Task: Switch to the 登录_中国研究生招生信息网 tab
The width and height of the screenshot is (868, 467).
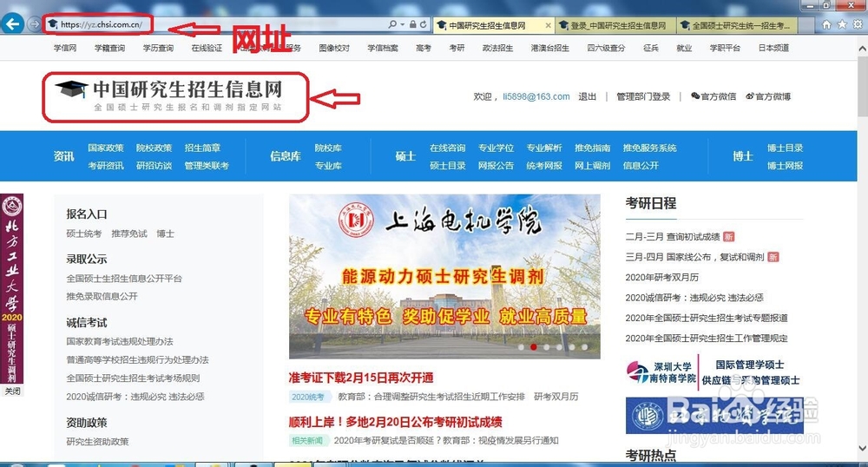Action: [x=615, y=25]
